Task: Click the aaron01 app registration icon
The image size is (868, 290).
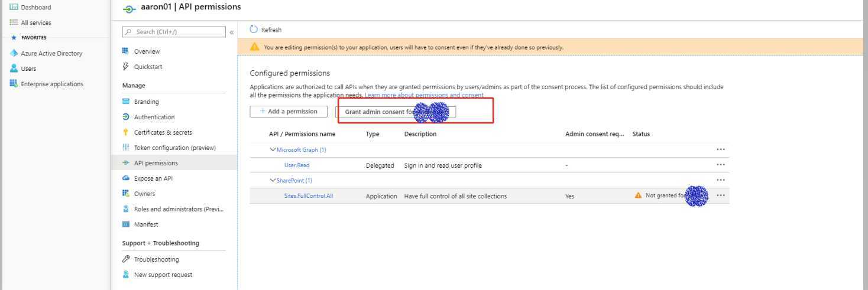Action: [129, 8]
